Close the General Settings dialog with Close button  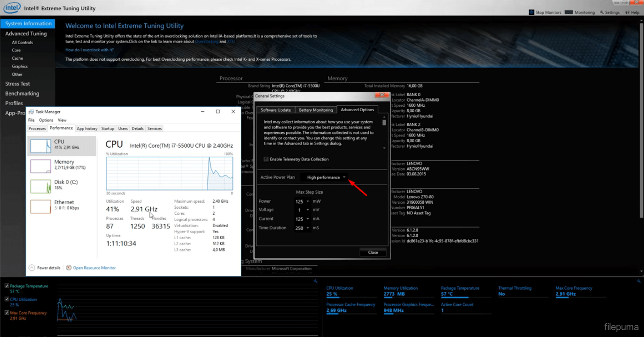point(373,252)
